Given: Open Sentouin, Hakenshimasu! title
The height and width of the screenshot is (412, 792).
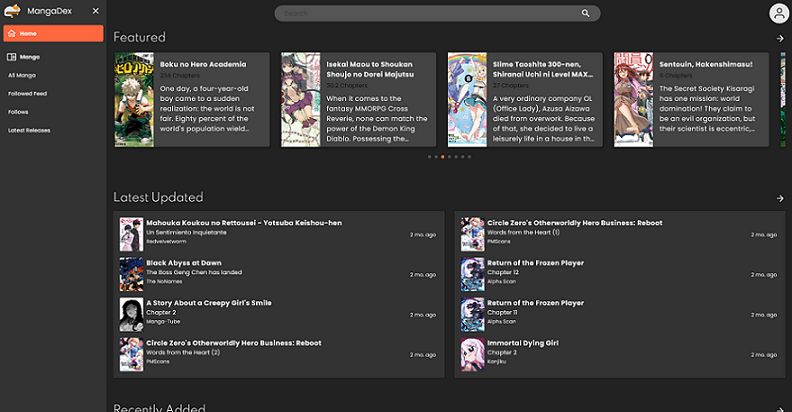Looking at the screenshot, I should point(706,64).
